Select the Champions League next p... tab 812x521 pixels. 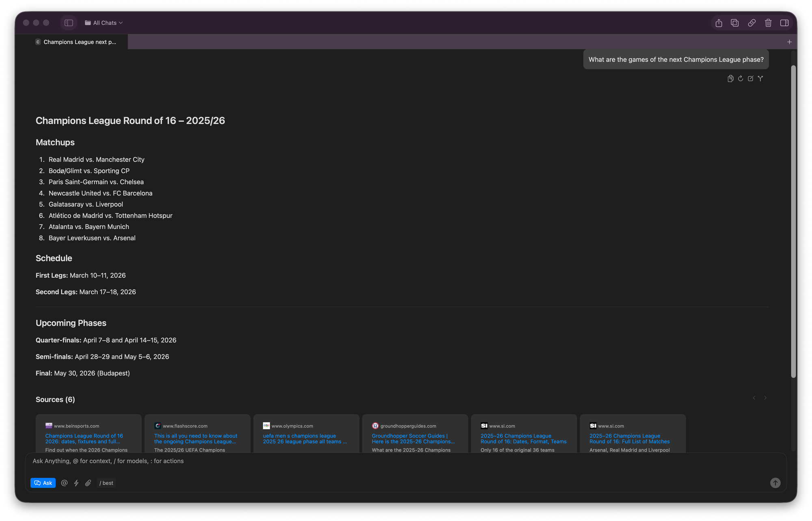(x=76, y=42)
